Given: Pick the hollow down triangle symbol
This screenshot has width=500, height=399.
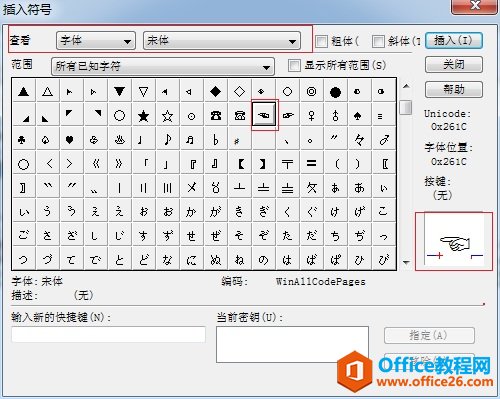Looking at the screenshot, I should click(x=143, y=91).
